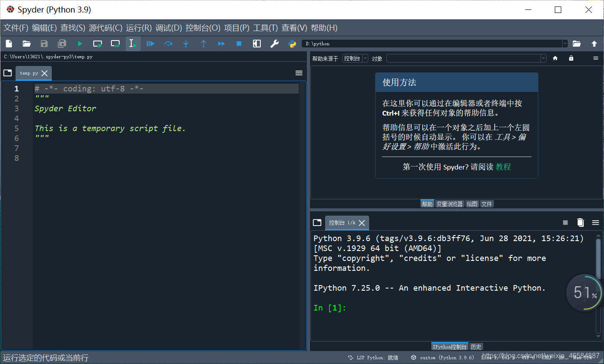Run current cell
The image size is (604, 364).
click(98, 44)
